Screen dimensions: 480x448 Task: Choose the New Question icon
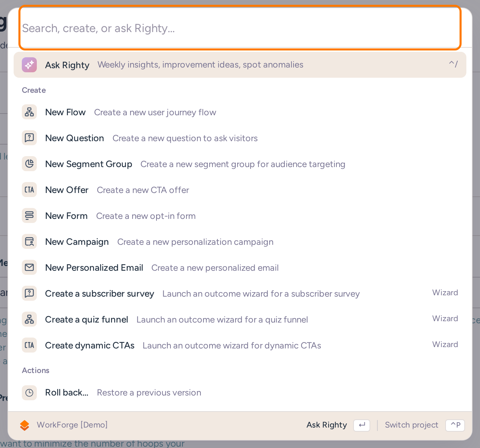point(29,138)
